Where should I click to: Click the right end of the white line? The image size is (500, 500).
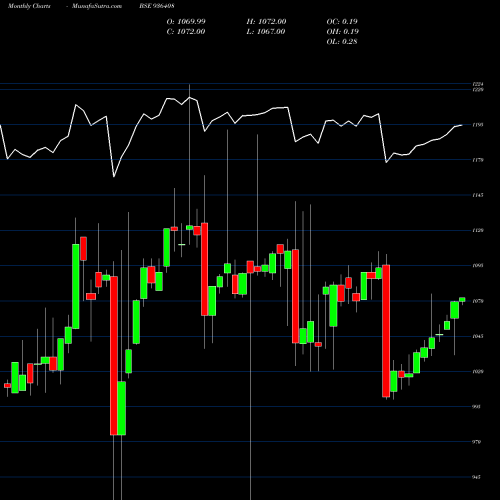(x=462, y=125)
